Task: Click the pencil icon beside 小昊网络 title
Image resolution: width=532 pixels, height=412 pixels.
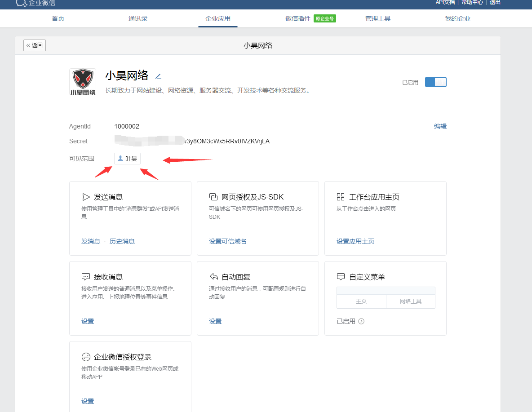Action: (158, 76)
